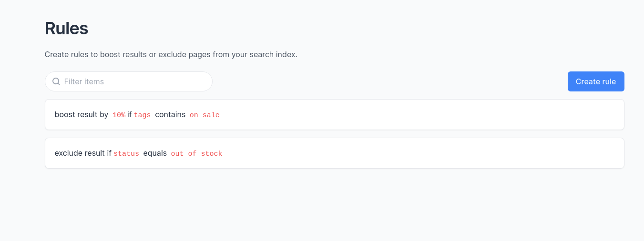
Task: Open the boost result rule card
Action: [x=335, y=114]
